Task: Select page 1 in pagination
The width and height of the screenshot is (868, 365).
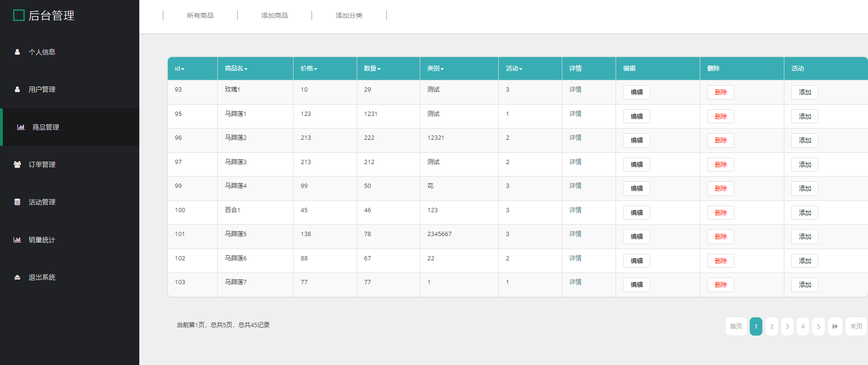Action: (x=756, y=326)
